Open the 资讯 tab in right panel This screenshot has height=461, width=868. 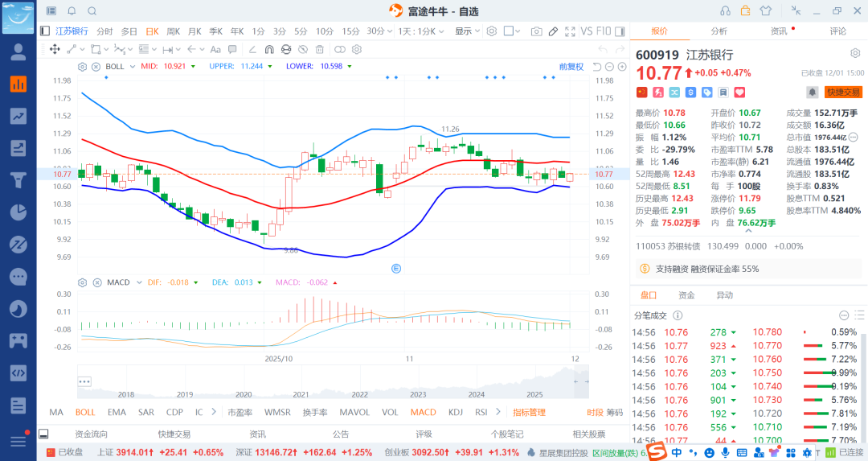[x=779, y=31]
